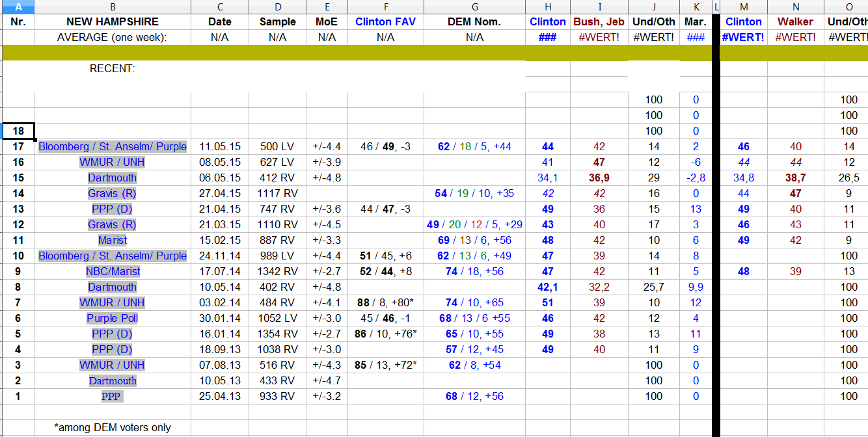868x437 pixels.
Task: Open the PPP (D) link dated 18.09.13
Action: click(113, 349)
